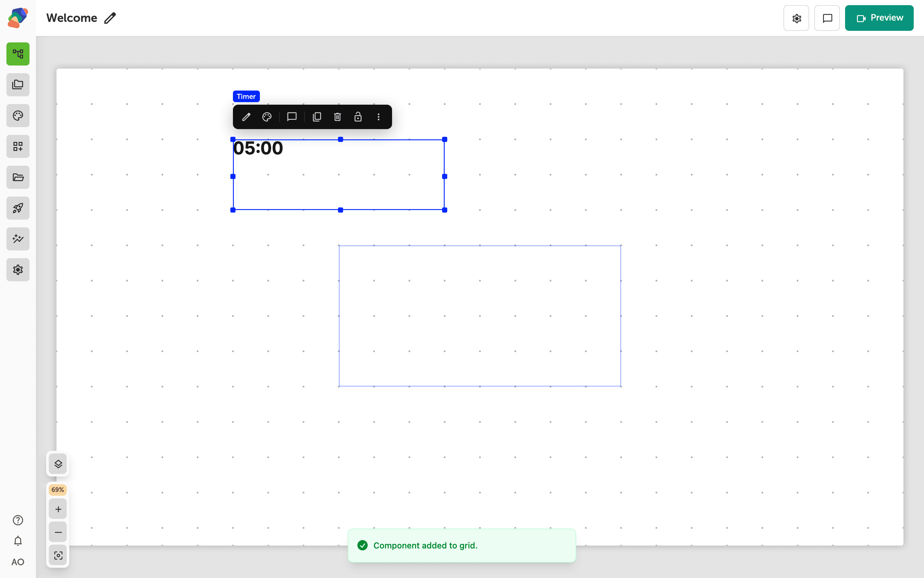Lock the Timer component

coord(358,117)
